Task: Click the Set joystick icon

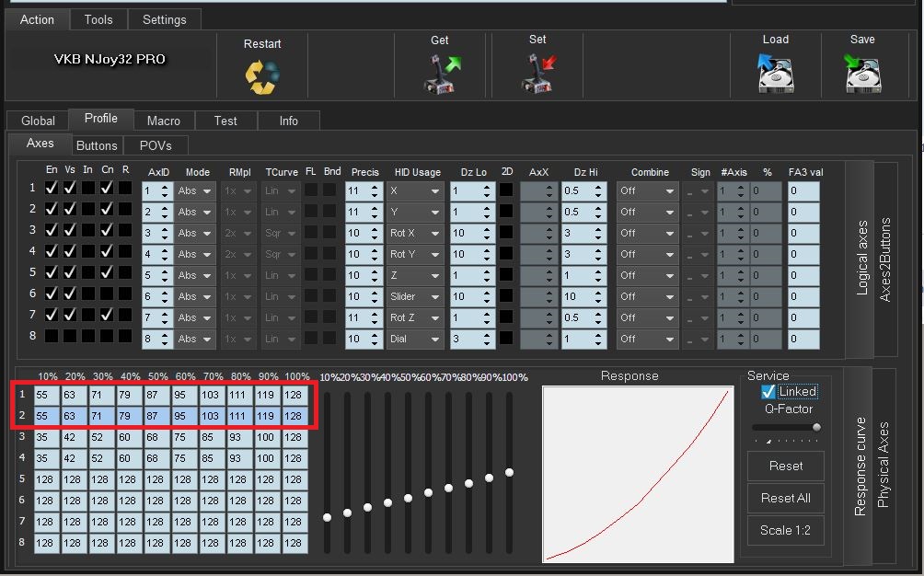Action: [x=537, y=74]
